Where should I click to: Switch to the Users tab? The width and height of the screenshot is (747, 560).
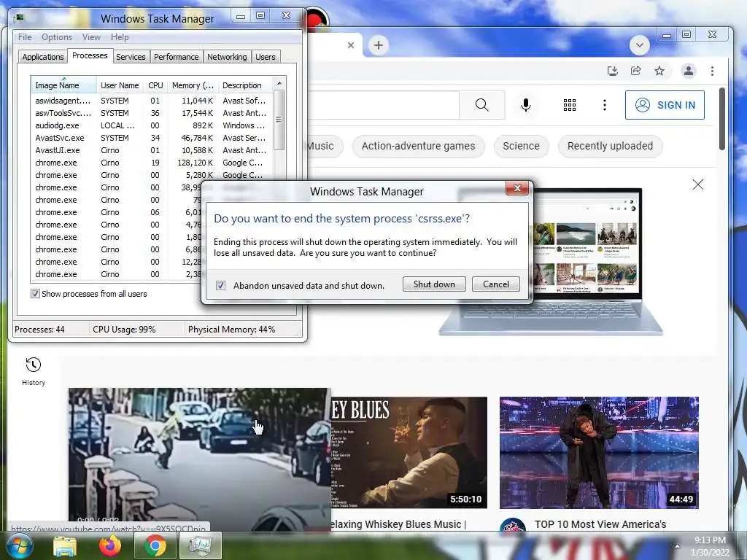(266, 57)
